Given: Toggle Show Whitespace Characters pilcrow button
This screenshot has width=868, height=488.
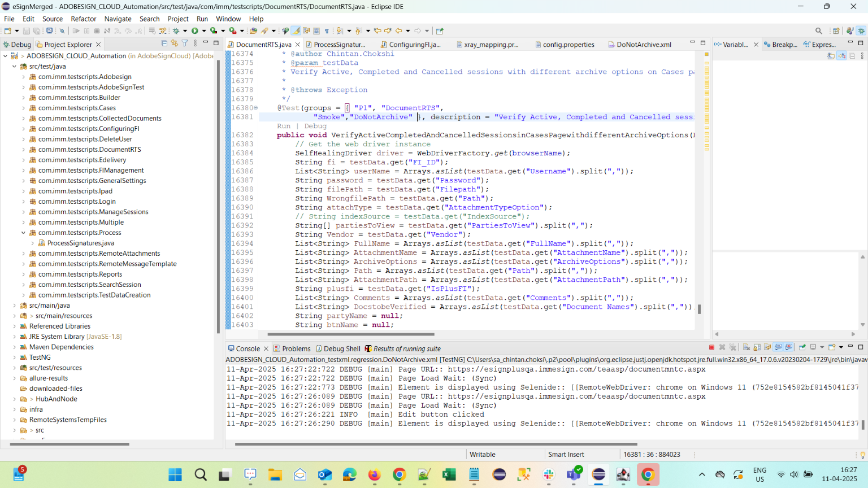Looking at the screenshot, I should click(327, 31).
